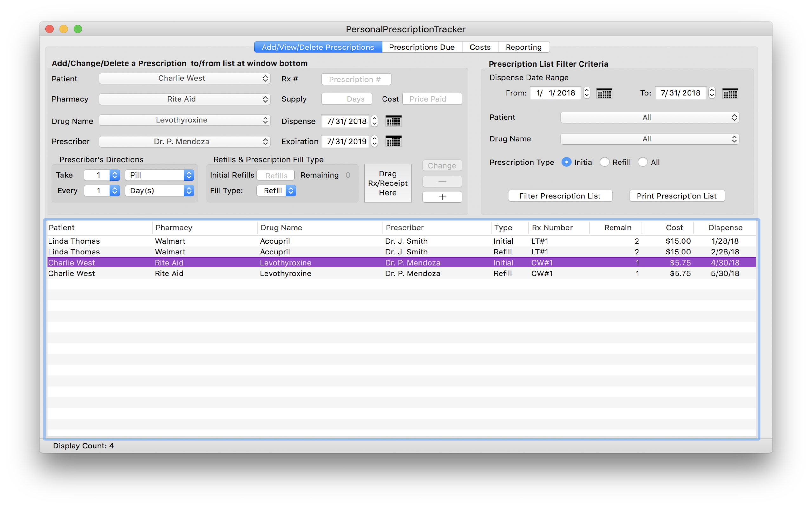Click the Filter Prescription List button

tap(560, 196)
